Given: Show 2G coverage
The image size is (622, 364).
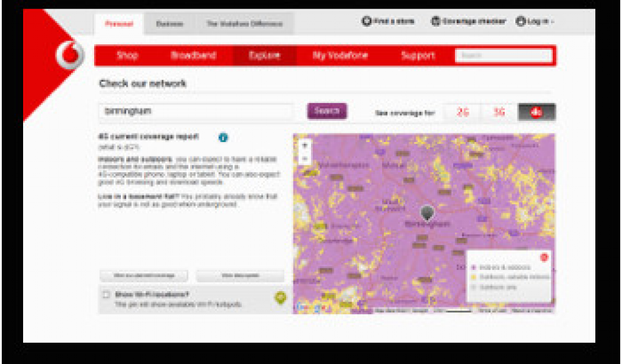Looking at the screenshot, I should pos(462,112).
